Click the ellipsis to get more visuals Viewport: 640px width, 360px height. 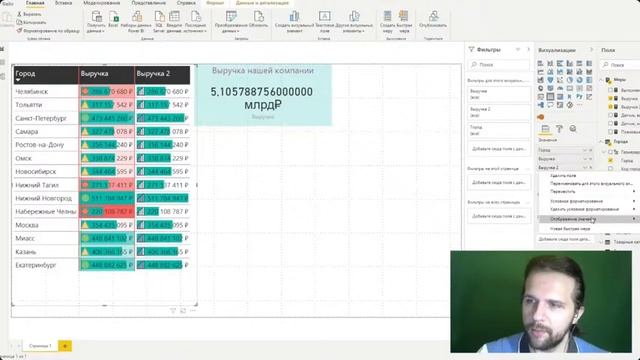pos(579,105)
